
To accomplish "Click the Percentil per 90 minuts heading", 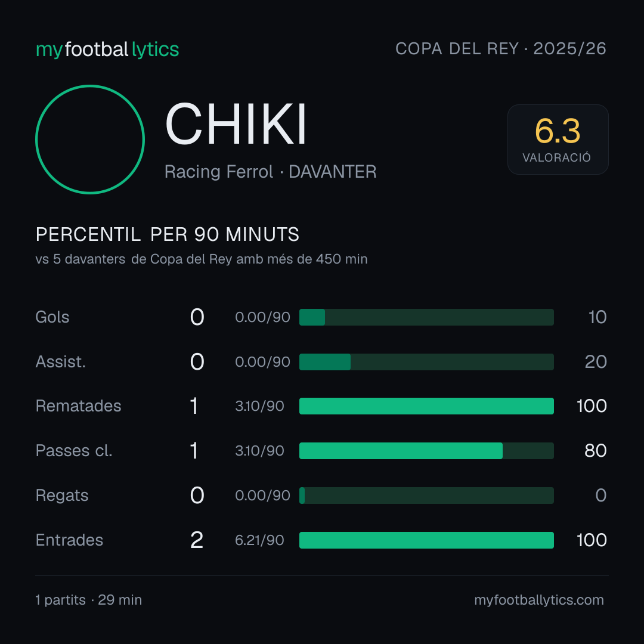I will [167, 234].
